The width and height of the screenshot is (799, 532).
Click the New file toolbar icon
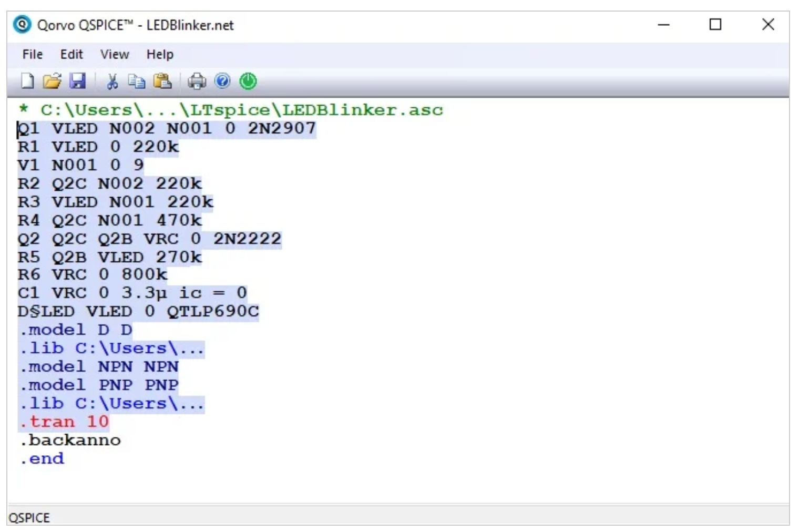pos(27,81)
